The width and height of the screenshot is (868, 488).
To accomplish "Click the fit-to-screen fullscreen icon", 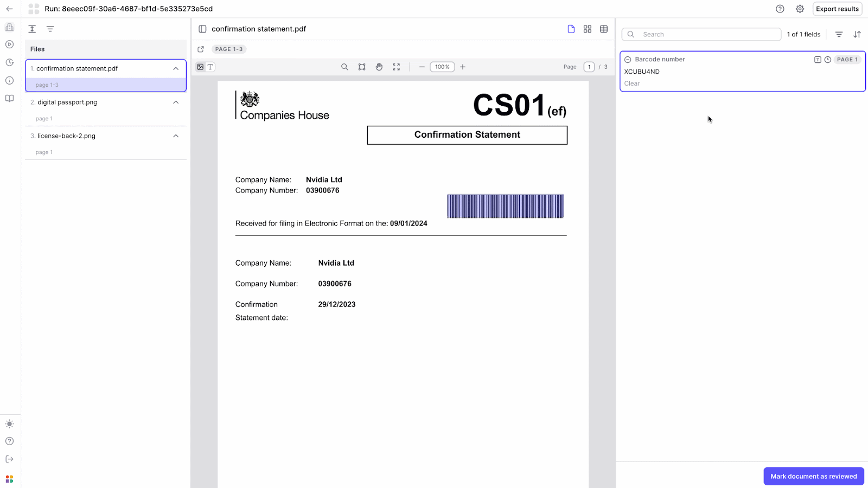I will point(397,67).
